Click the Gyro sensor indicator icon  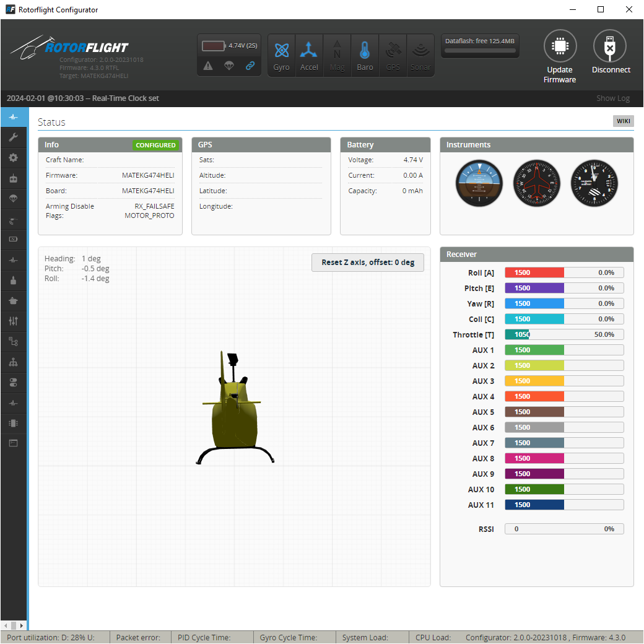pyautogui.click(x=282, y=55)
